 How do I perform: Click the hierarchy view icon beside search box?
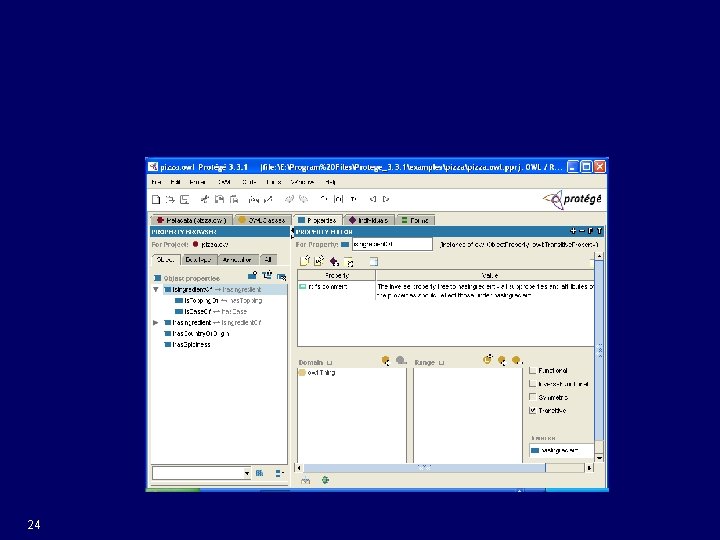point(279,473)
